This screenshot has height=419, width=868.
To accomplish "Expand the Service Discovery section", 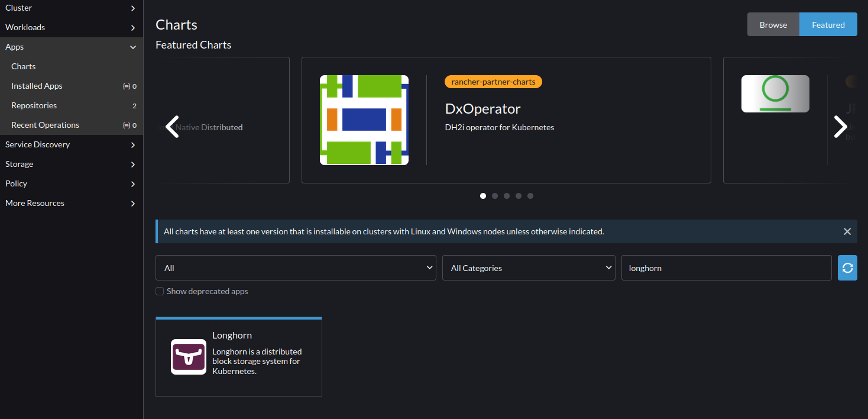I will click(x=72, y=145).
